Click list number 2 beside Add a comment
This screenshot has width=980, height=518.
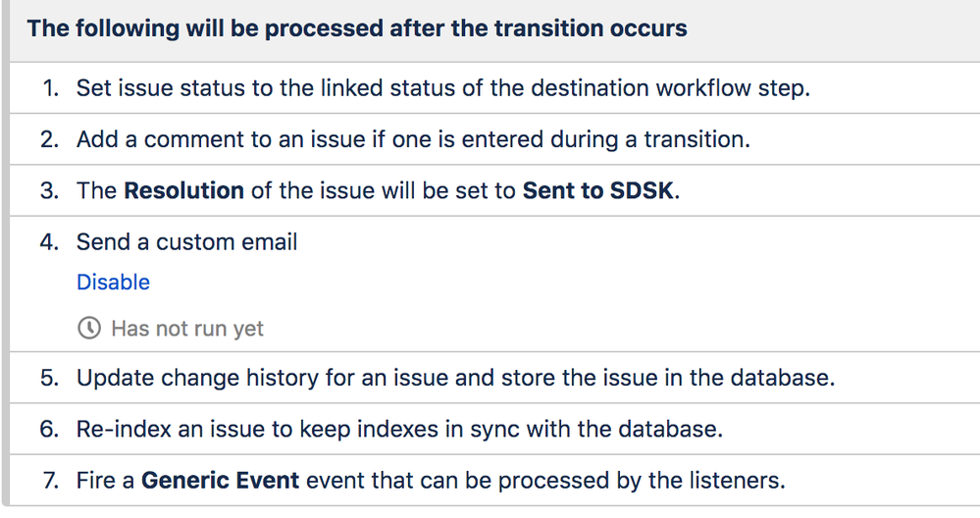coord(49,139)
